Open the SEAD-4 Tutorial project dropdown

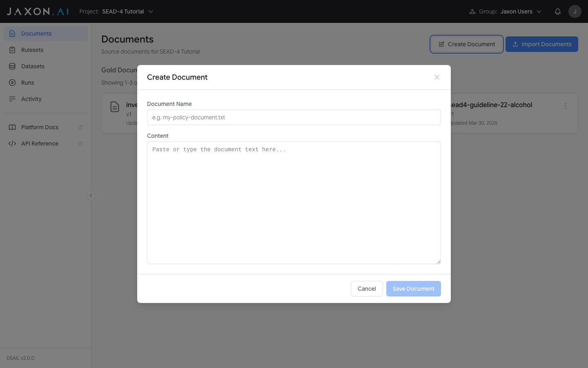coord(128,11)
